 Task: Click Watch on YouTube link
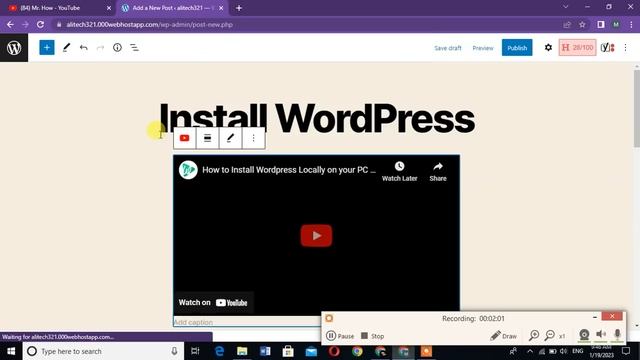click(x=213, y=302)
